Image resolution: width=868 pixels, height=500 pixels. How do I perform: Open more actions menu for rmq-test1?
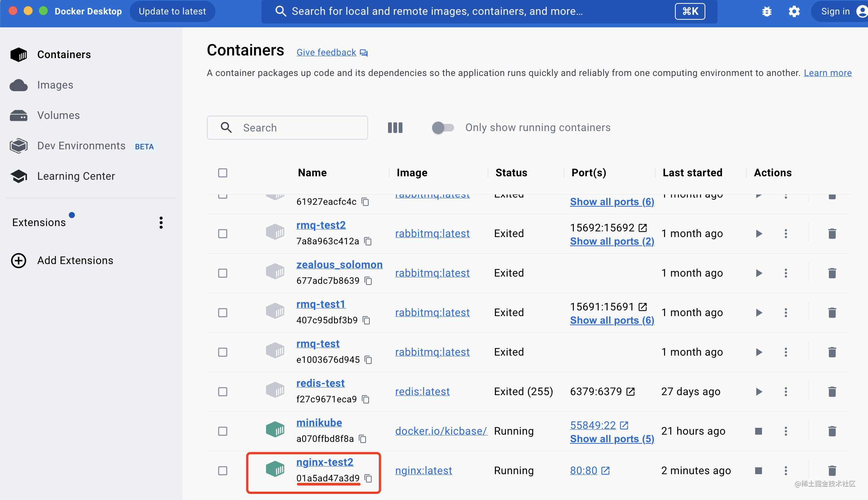tap(786, 313)
